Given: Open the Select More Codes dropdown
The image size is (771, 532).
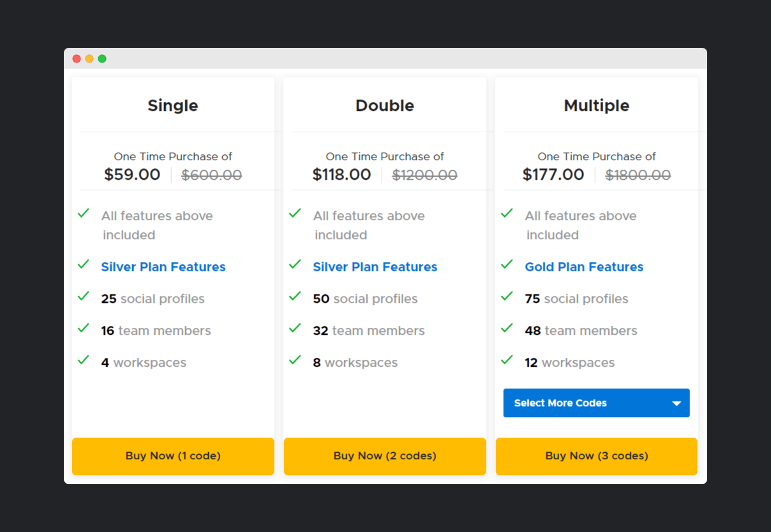Looking at the screenshot, I should click(597, 403).
